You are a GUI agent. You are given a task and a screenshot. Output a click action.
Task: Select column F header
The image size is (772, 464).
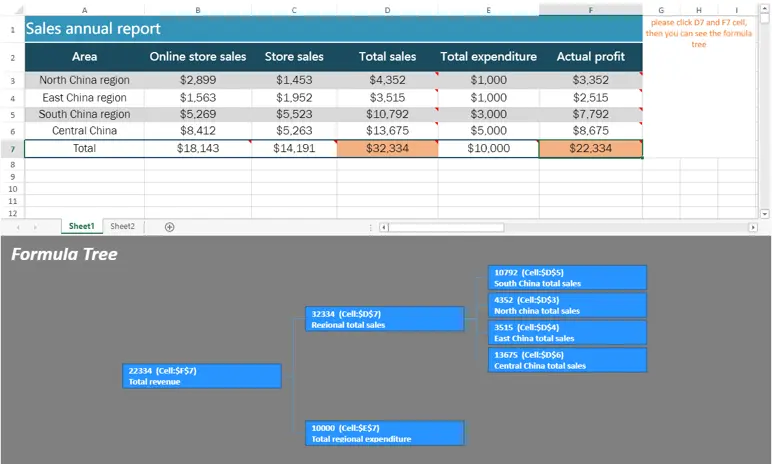coord(591,10)
